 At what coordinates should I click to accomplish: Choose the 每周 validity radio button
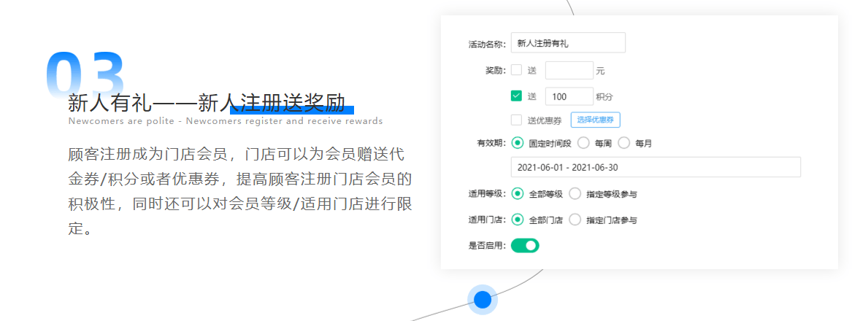[x=583, y=143]
